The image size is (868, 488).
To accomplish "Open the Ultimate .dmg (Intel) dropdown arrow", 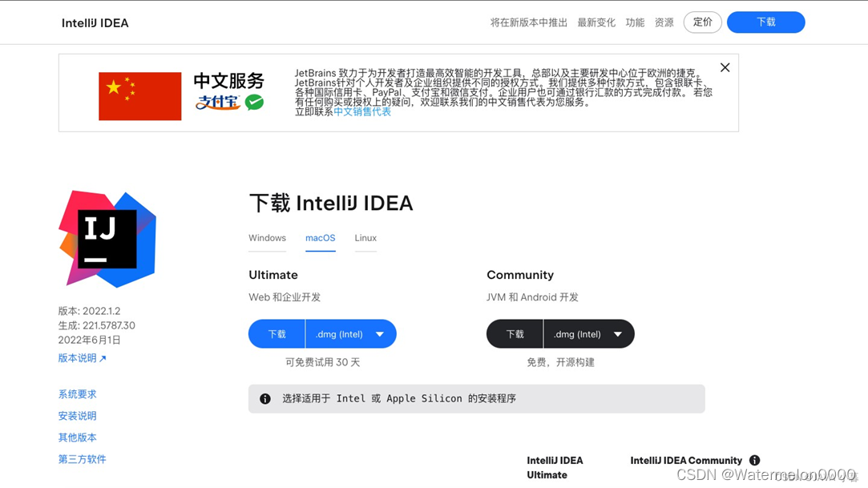I will point(381,333).
